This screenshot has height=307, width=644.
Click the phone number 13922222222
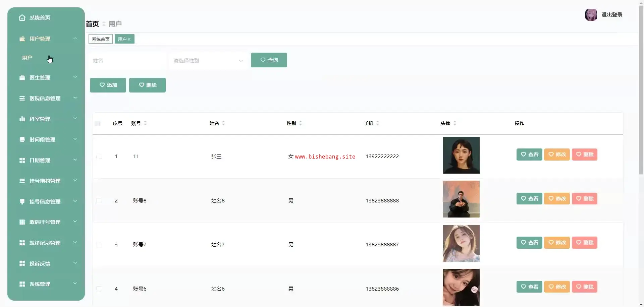382,157
